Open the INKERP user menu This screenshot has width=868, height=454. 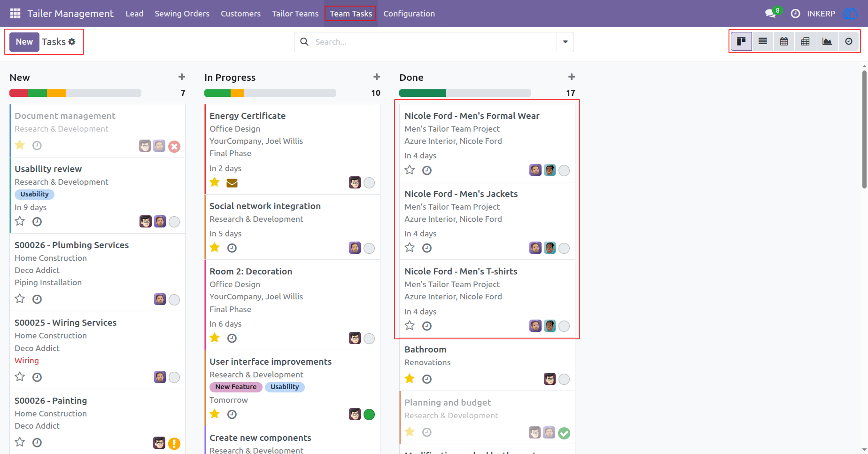(x=821, y=14)
